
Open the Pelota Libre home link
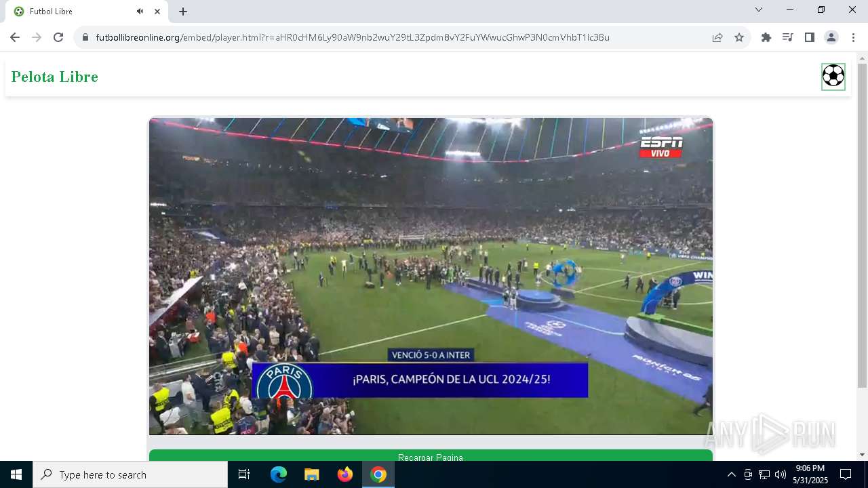55,77
